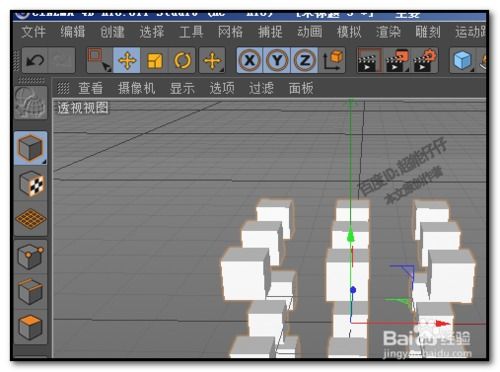Switch to Texture mode checkered cube
Screen dimensions: 500x372
pos(30,183)
